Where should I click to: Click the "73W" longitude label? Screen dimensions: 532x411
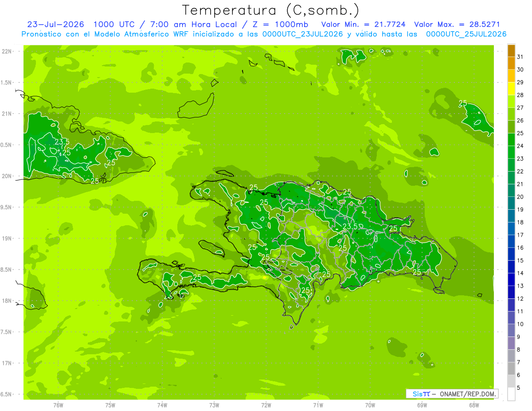214,405
